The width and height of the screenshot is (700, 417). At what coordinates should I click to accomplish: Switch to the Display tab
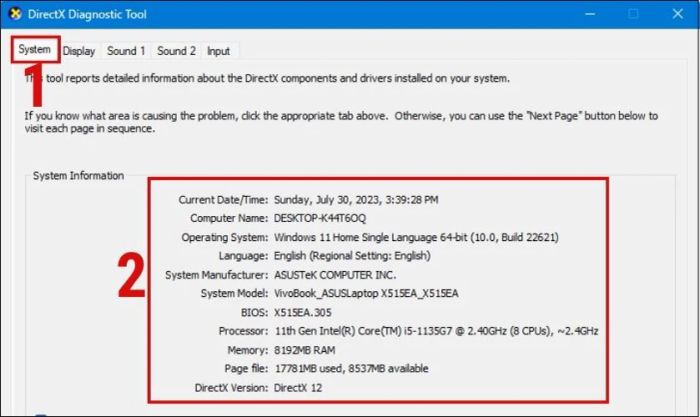pos(79,51)
